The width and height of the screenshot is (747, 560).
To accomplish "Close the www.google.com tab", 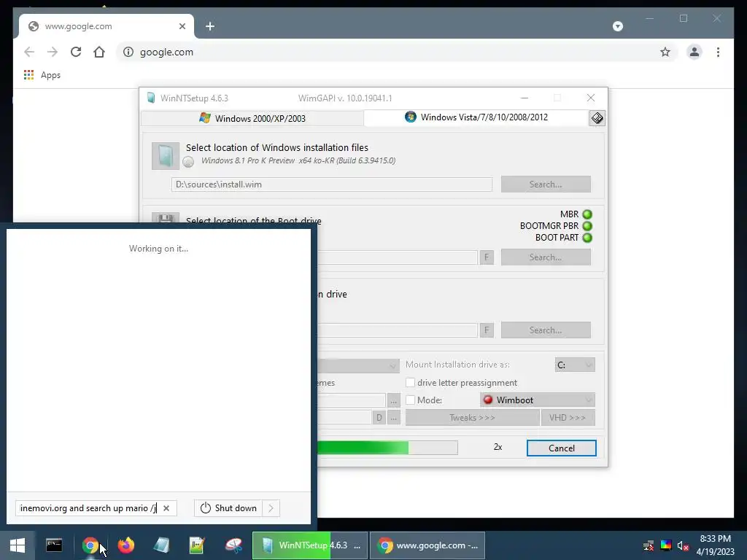I will tap(182, 26).
